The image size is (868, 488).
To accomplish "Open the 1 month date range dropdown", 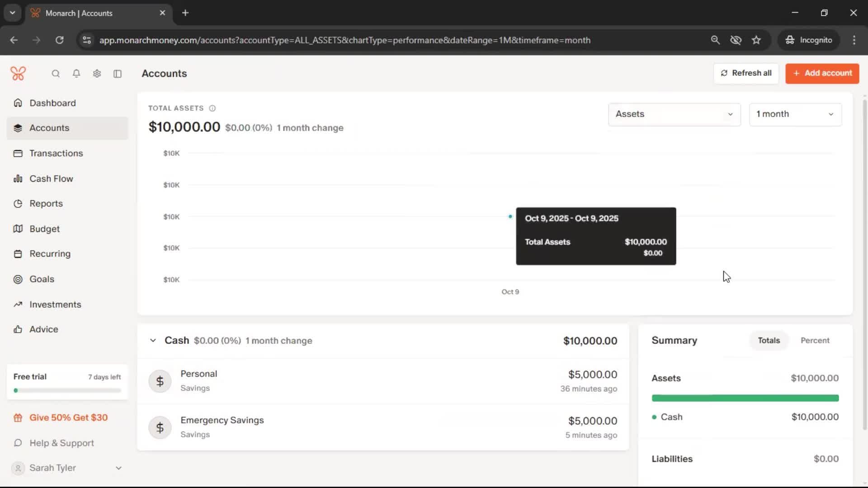I will [x=795, y=114].
